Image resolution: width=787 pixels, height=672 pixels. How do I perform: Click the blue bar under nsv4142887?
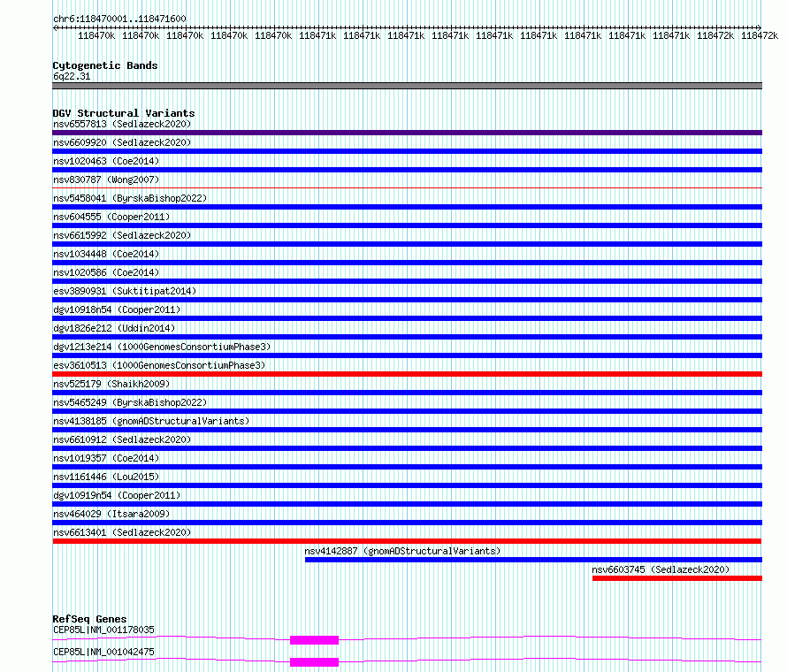pyautogui.click(x=533, y=560)
